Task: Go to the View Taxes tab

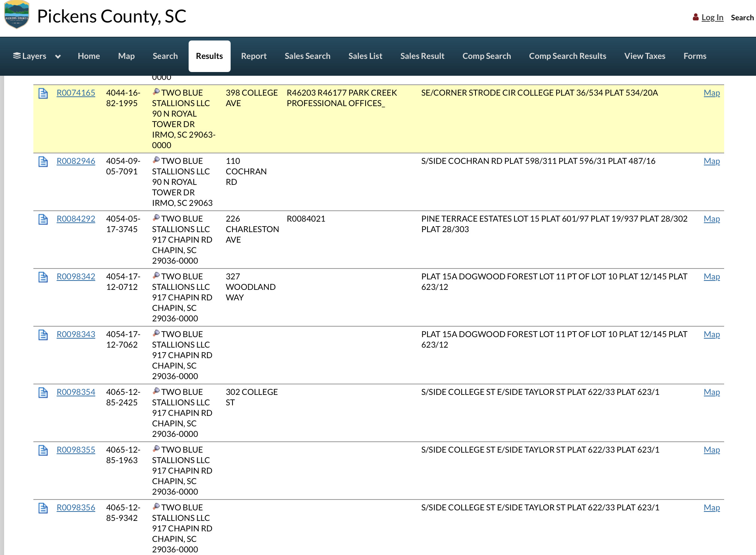Action: tap(644, 56)
